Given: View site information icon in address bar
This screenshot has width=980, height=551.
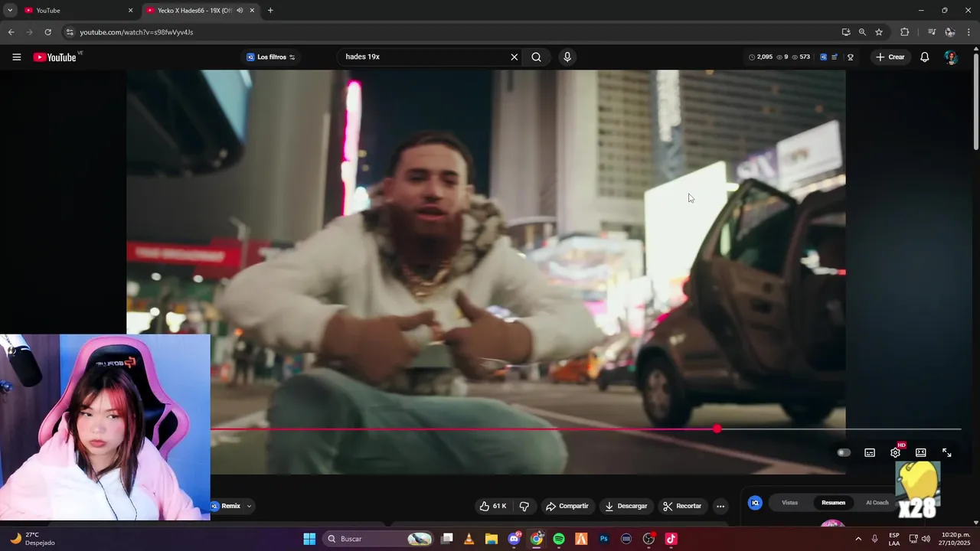Looking at the screenshot, I should point(70,32).
